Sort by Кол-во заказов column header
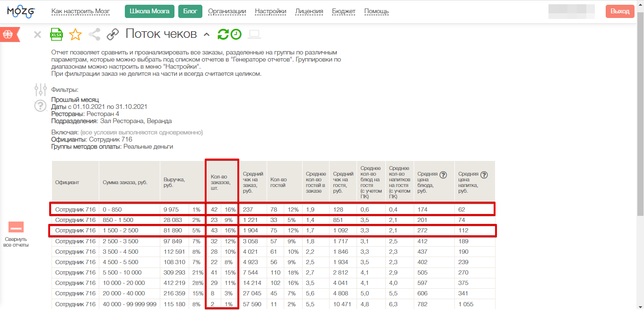The width and height of the screenshot is (644, 311). pyautogui.click(x=220, y=182)
